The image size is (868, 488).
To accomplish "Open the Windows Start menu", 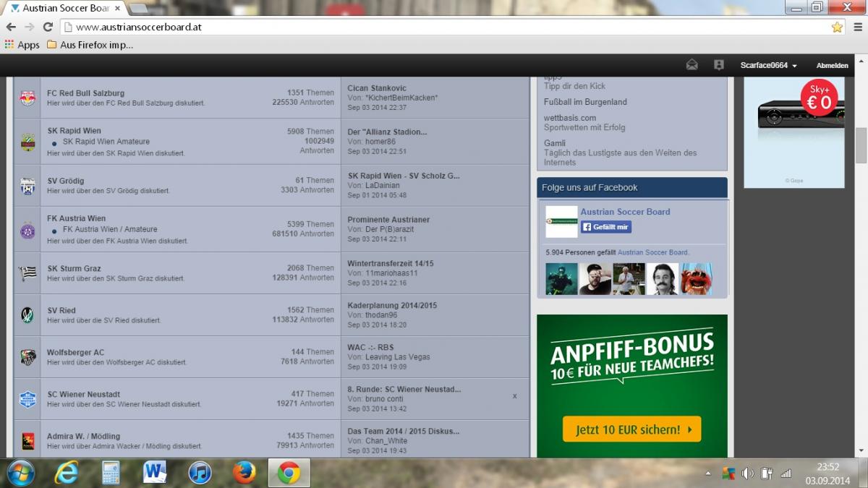I will [x=20, y=473].
